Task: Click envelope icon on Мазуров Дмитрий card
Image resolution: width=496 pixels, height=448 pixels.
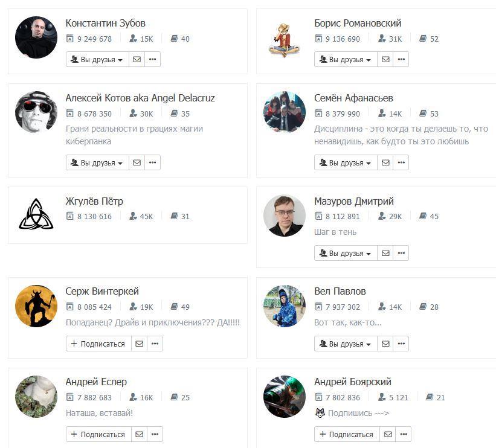Action: pos(385,253)
